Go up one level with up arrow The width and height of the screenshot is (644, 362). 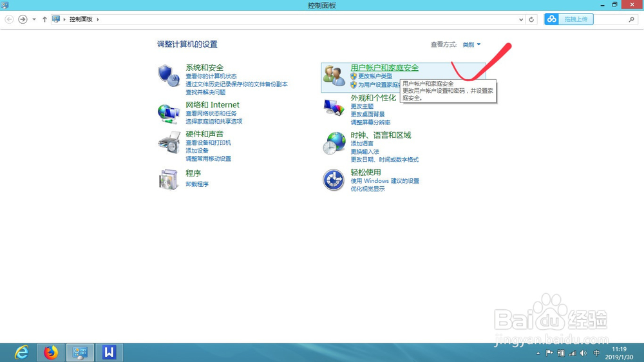pyautogui.click(x=44, y=19)
